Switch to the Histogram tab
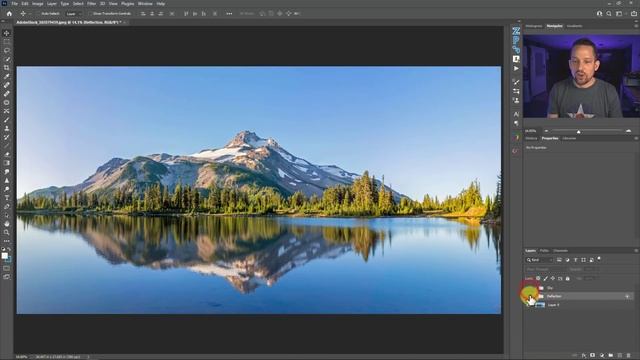This screenshot has height=360, width=640. [x=534, y=26]
